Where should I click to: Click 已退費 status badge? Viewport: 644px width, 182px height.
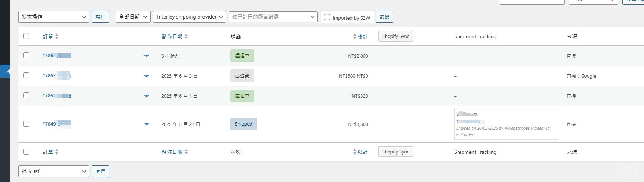(242, 76)
